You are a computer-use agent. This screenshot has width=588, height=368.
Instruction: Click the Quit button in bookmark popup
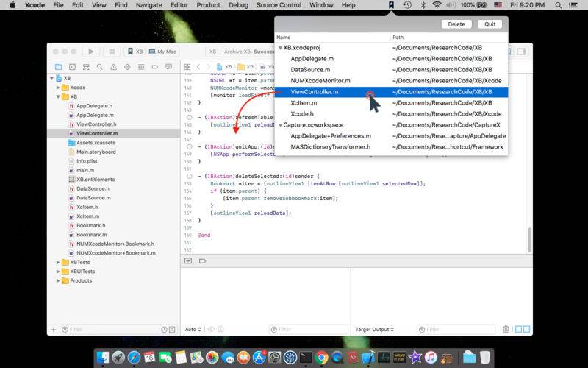(x=490, y=24)
